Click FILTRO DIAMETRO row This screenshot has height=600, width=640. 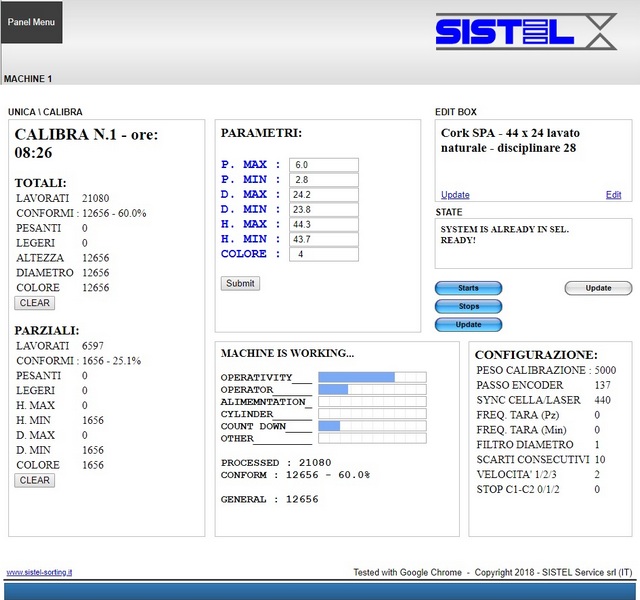tap(538, 444)
